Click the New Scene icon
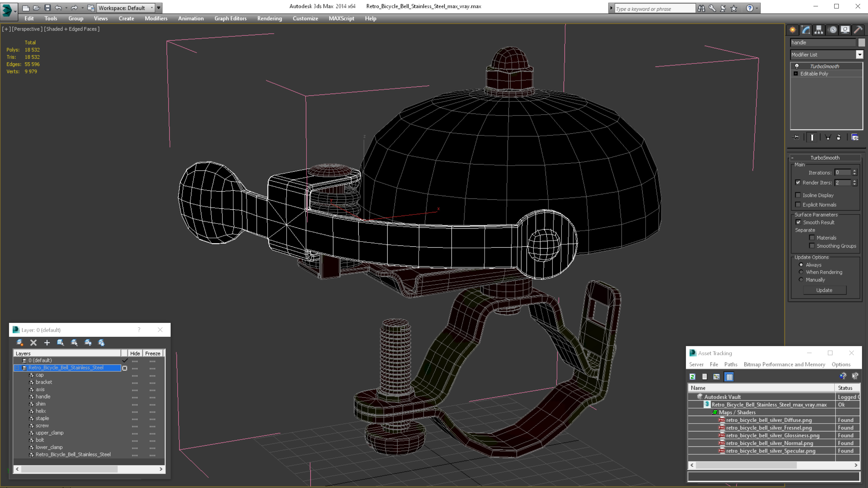 coord(26,8)
